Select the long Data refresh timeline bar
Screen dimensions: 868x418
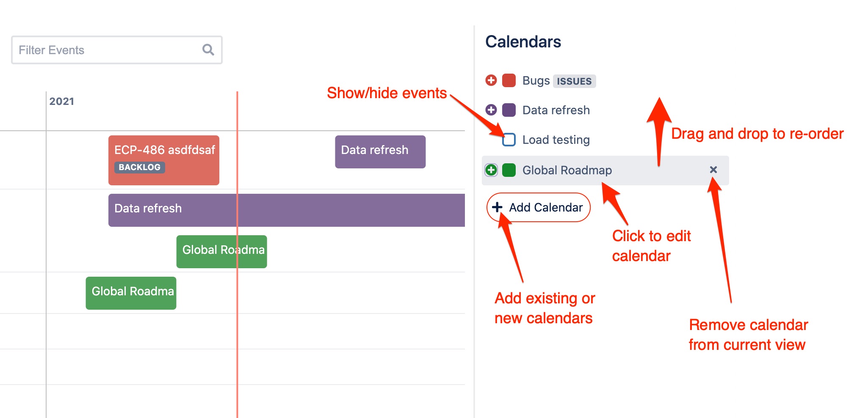pyautogui.click(x=287, y=210)
